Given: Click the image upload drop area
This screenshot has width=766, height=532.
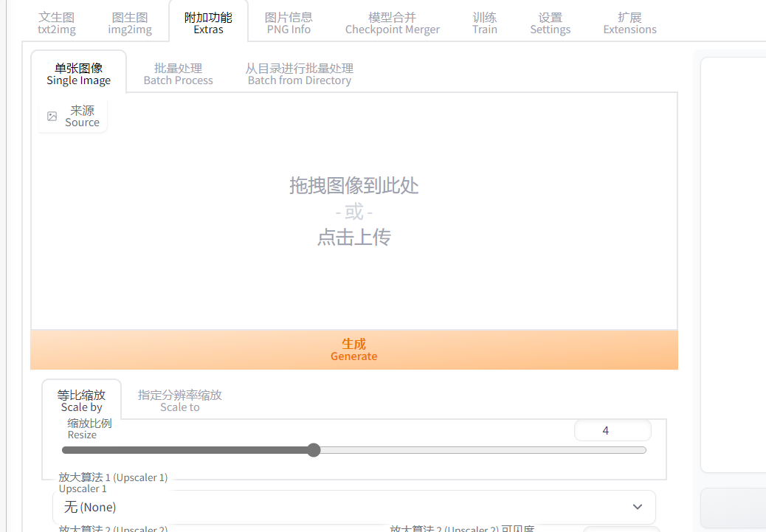Looking at the screenshot, I should coord(354,211).
